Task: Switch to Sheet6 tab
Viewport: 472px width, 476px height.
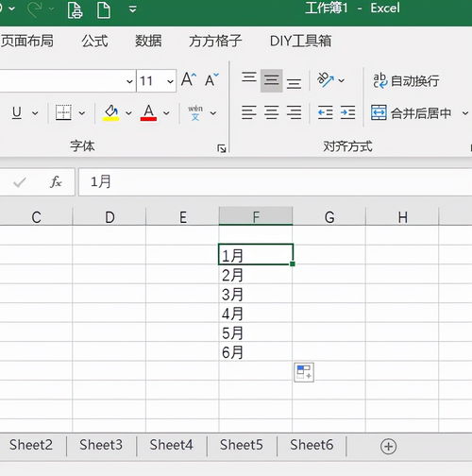Action: click(x=312, y=445)
